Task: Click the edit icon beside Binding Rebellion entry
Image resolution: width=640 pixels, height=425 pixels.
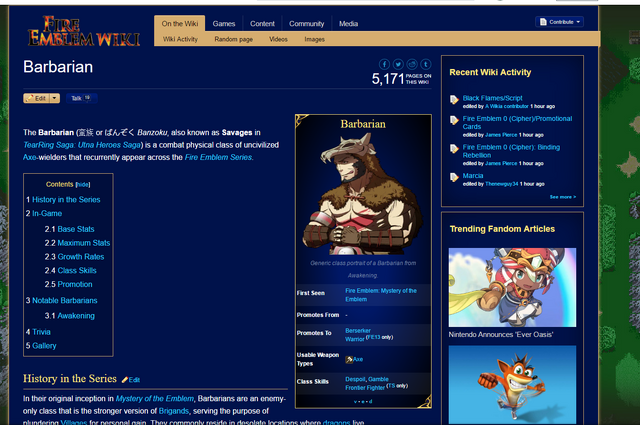Action: (x=454, y=148)
